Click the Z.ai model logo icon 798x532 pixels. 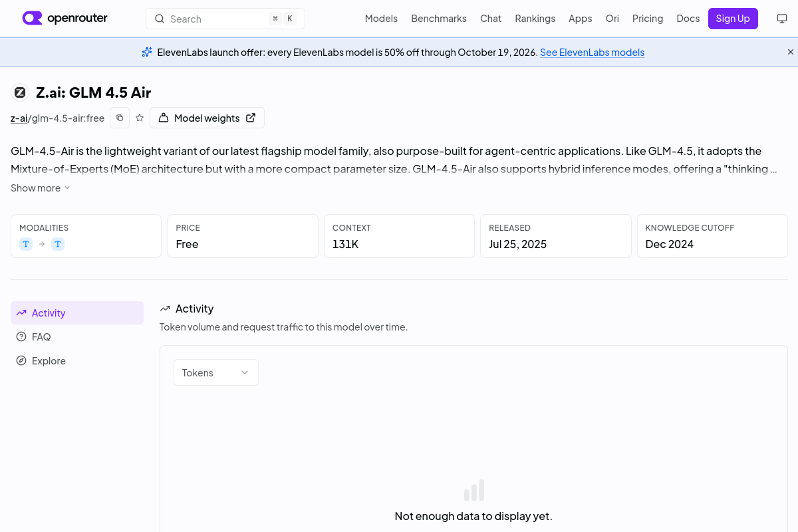click(x=20, y=92)
